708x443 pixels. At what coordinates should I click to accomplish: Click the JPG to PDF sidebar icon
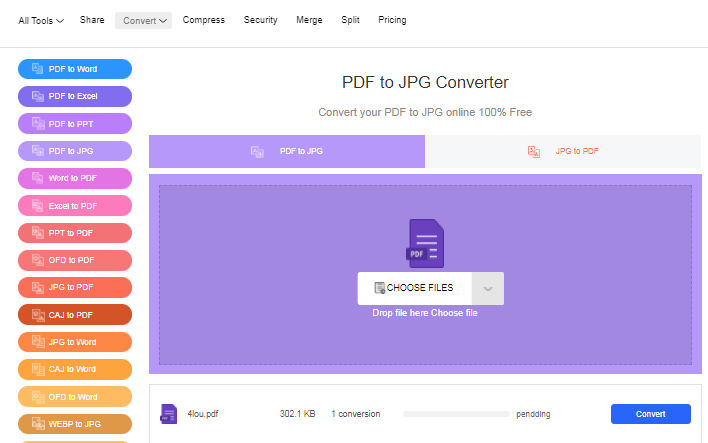pos(37,287)
